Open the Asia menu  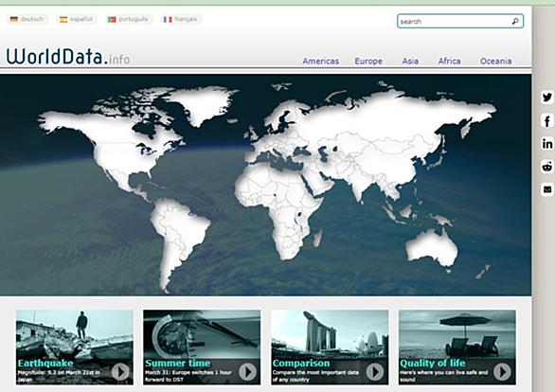click(410, 62)
